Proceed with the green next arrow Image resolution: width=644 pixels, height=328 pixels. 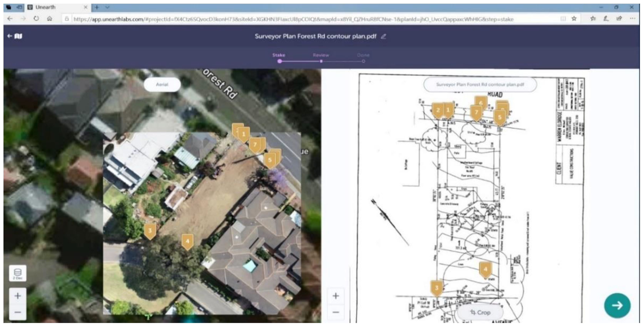617,305
